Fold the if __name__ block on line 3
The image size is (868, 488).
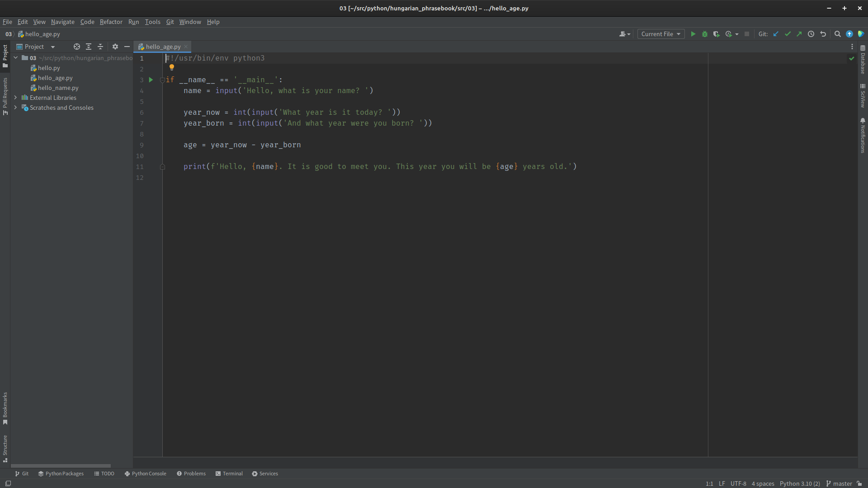[162, 80]
